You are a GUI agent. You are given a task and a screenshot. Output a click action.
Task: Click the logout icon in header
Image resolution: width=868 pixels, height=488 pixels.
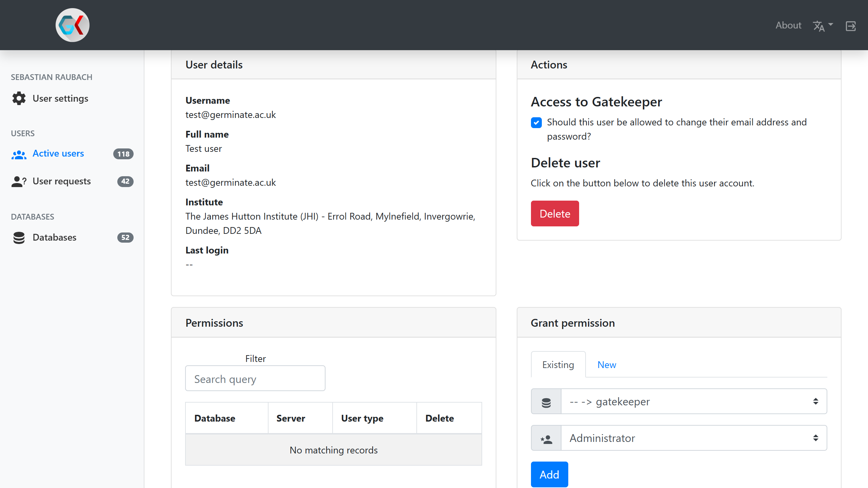point(851,26)
